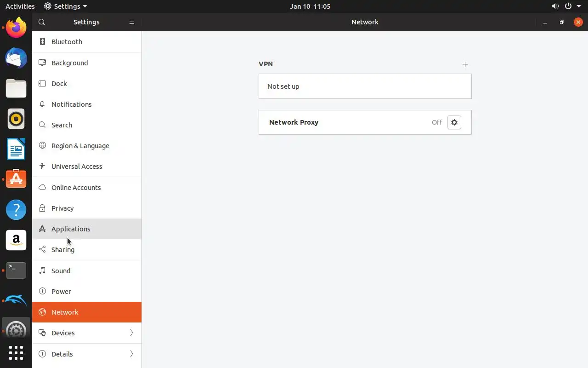
Task: Open the Sharing panel label
Action: [63, 249]
